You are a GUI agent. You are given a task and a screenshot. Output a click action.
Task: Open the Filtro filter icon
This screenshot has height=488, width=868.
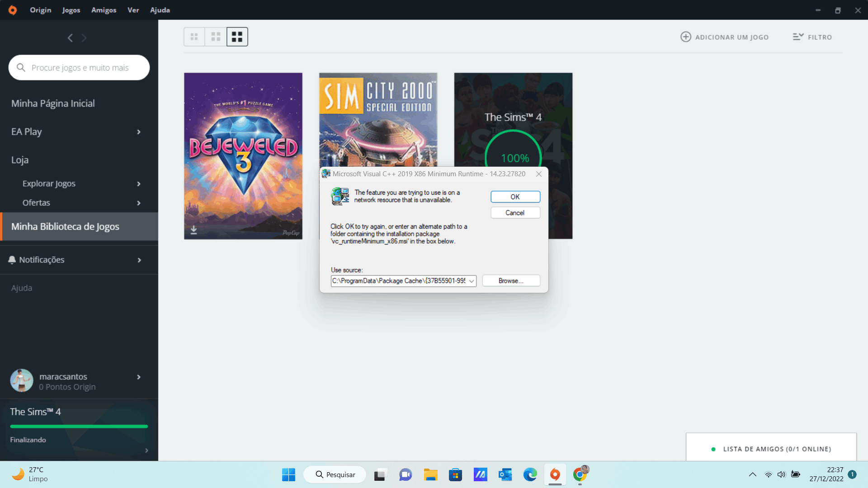798,37
